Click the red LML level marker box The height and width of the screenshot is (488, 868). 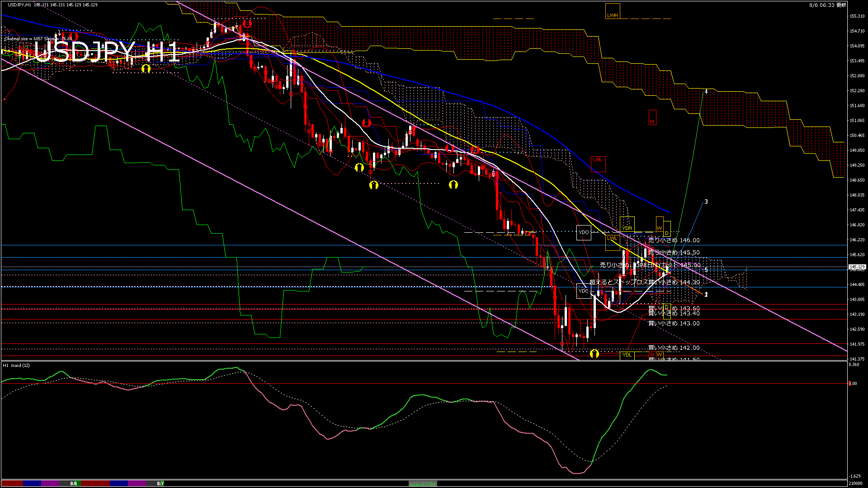[598, 164]
